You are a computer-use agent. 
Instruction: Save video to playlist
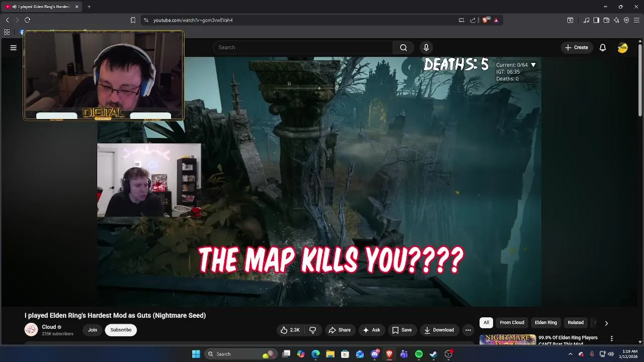[x=402, y=330]
